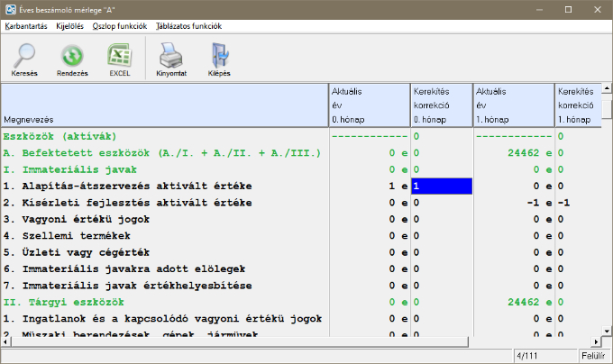
Task: Select the highlighted blue cell containing 1
Action: tap(441, 186)
